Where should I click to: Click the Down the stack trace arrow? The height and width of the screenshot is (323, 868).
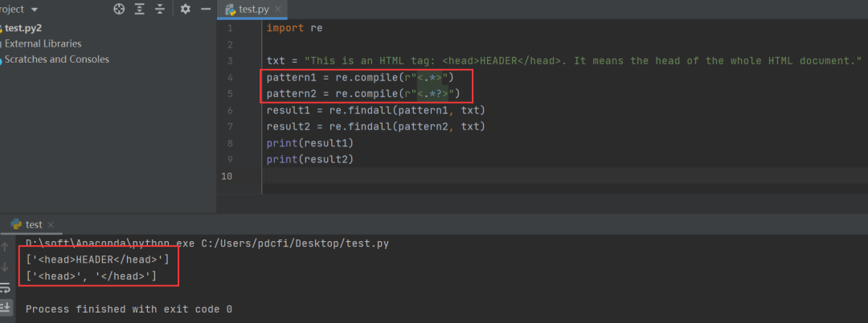pos(5,267)
